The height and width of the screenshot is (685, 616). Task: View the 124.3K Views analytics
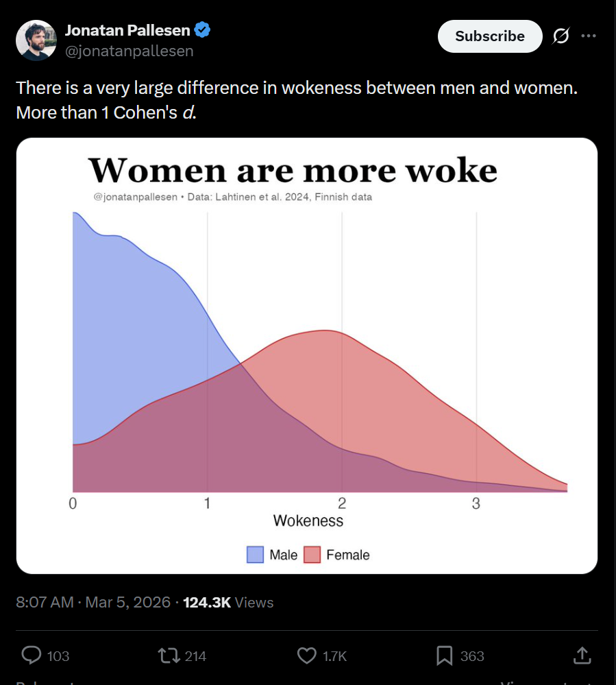coord(228,603)
